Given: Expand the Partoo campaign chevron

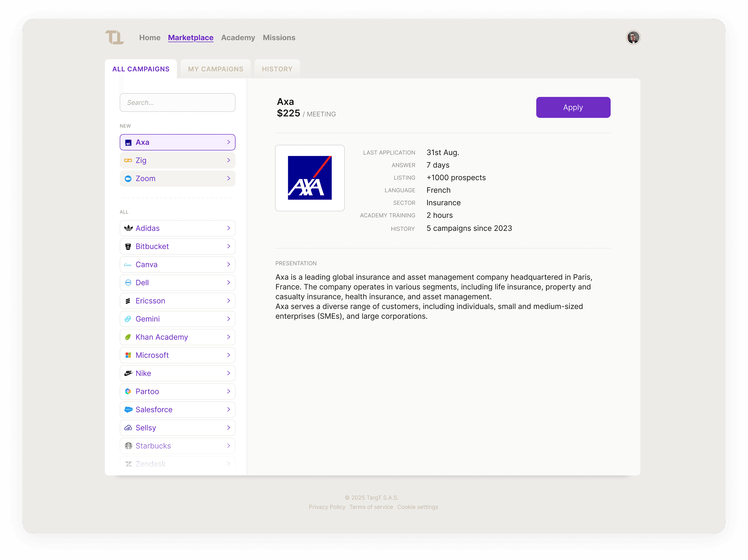Looking at the screenshot, I should click(x=229, y=391).
